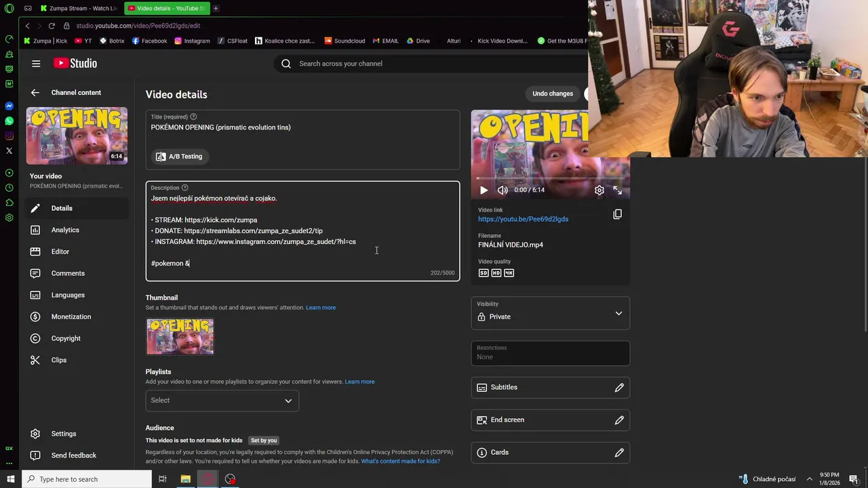The width and height of the screenshot is (868, 488).
Task: Open the Monetization section
Action: 77,317
